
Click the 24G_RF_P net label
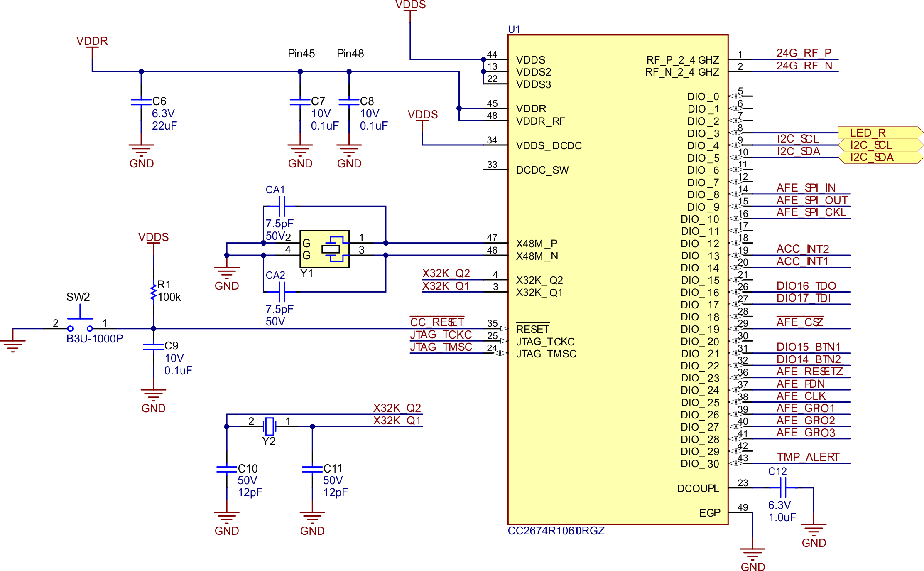point(804,53)
